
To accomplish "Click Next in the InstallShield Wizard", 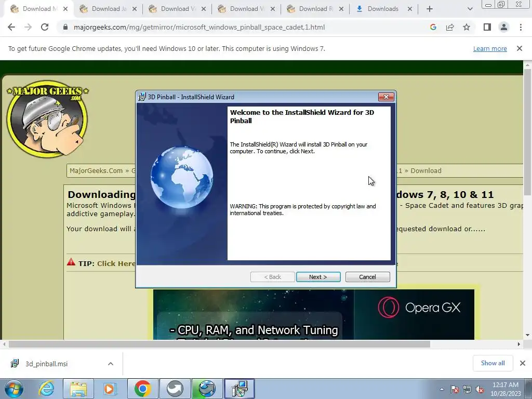I will (318, 277).
